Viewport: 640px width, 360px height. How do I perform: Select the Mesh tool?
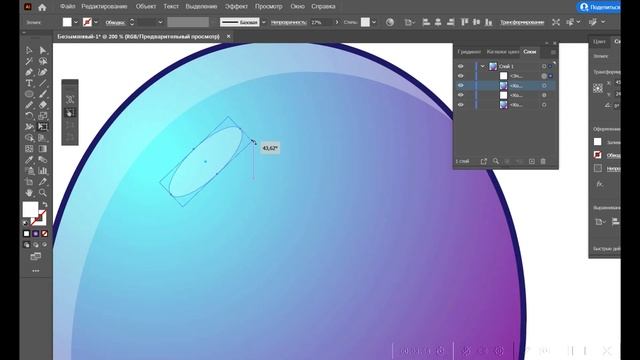point(29,149)
